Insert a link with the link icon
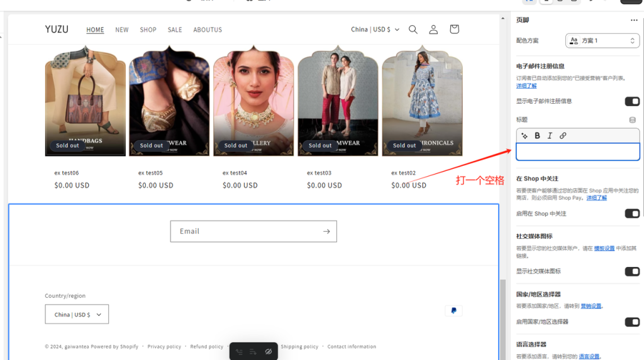The height and width of the screenshot is (360, 644). coord(563,136)
